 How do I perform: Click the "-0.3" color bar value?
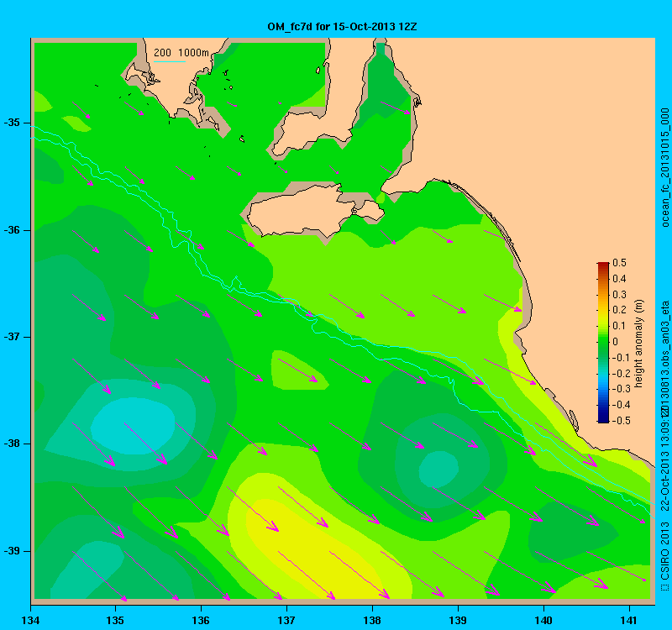(x=621, y=389)
